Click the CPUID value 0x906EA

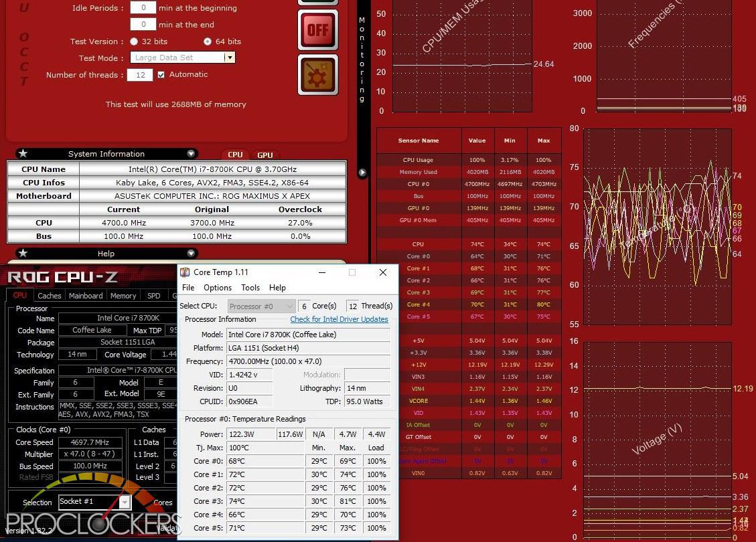[x=249, y=401]
